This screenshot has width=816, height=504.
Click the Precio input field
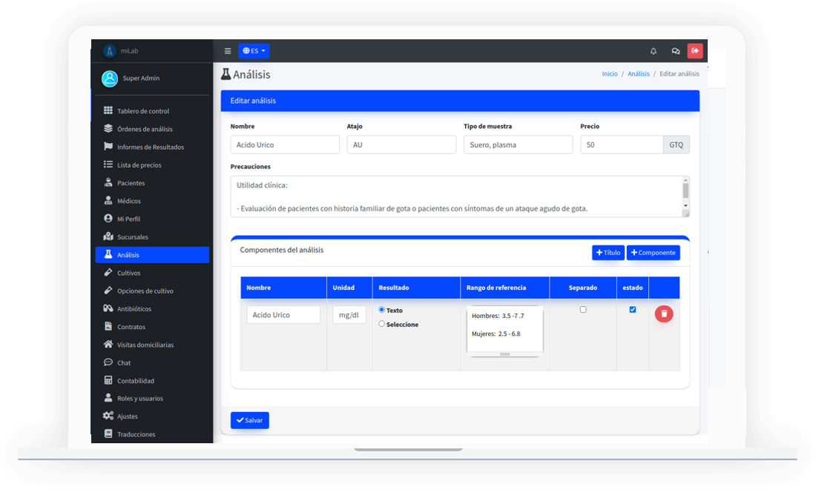[x=621, y=145]
